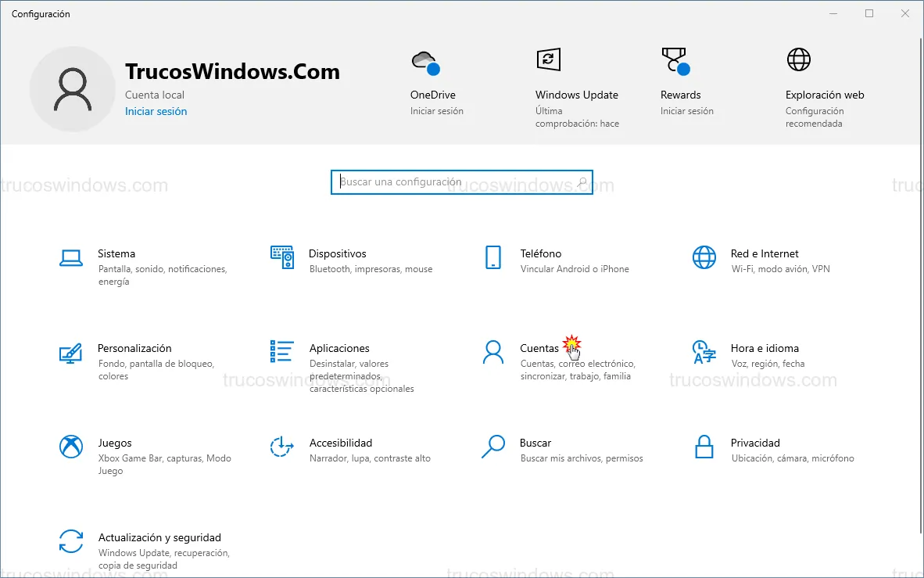Viewport: 924px width, 578px height.
Task: Open the Buscar magnifier category icon
Action: click(493, 447)
